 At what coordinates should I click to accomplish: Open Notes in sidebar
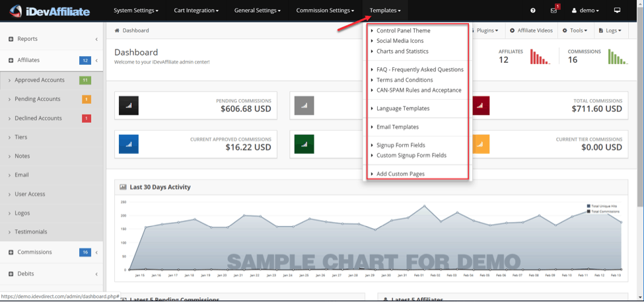(22, 156)
